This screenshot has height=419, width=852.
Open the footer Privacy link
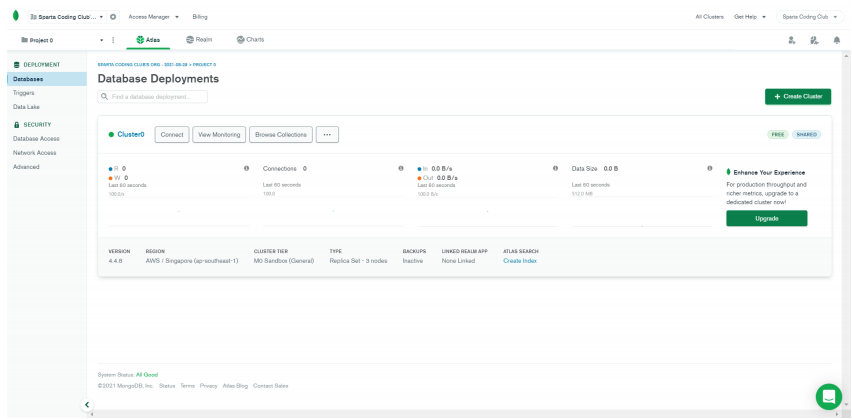(x=209, y=386)
